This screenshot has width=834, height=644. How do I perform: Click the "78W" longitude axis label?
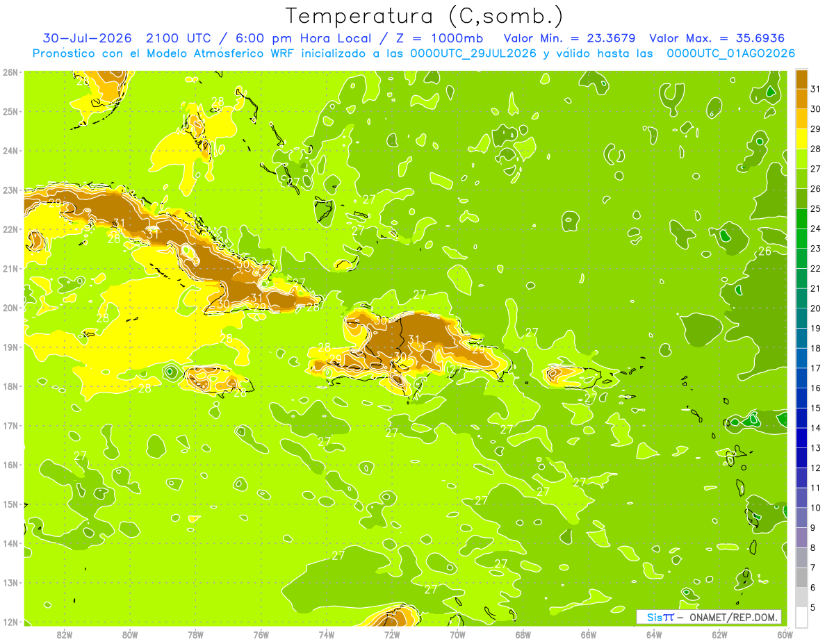[195, 634]
